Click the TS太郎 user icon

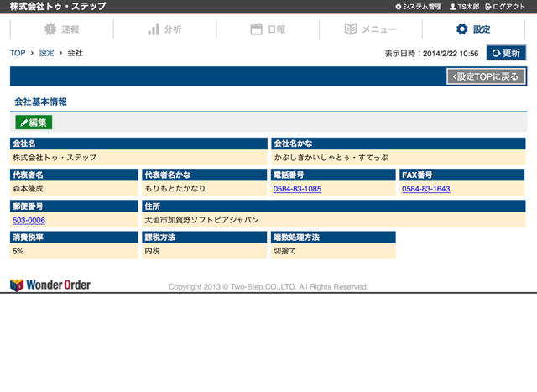[453, 7]
